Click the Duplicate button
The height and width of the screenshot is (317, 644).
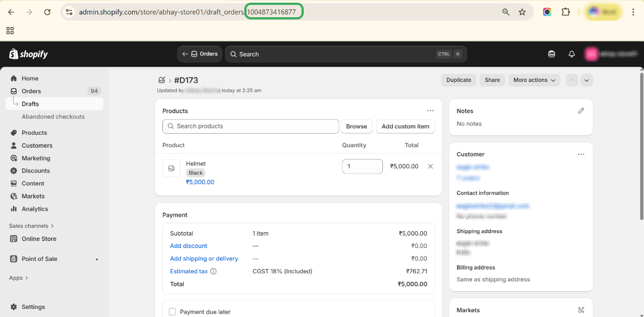458,80
